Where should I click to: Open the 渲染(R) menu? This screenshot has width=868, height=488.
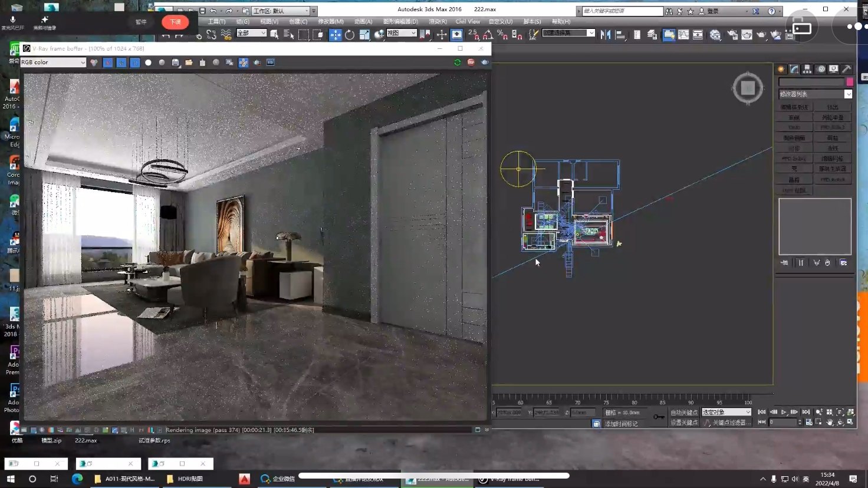click(438, 21)
